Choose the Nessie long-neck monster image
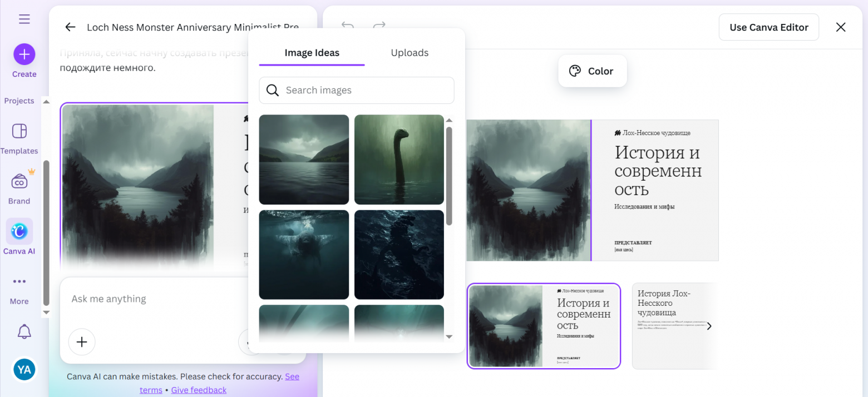This screenshot has height=397, width=868. pos(399,160)
